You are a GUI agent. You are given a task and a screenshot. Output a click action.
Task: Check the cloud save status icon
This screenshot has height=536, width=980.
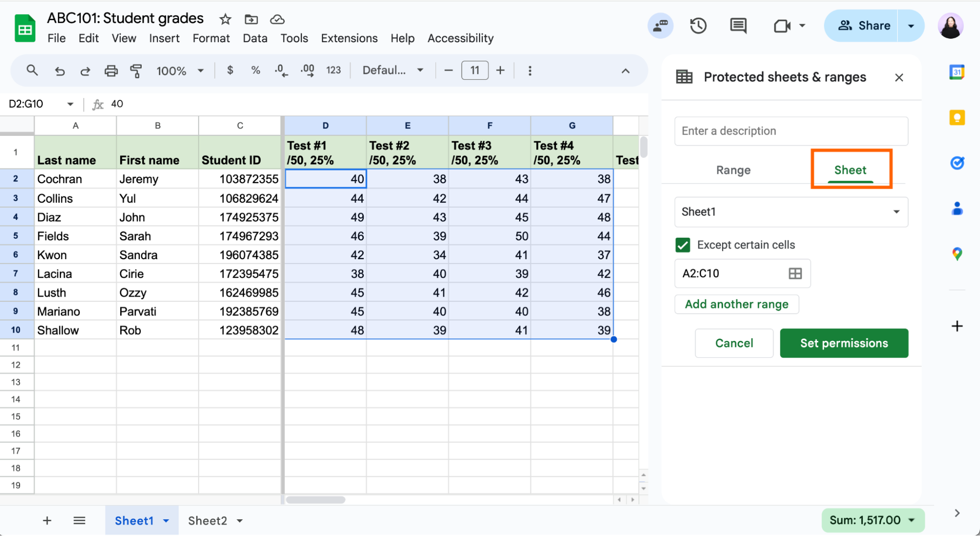point(277,19)
